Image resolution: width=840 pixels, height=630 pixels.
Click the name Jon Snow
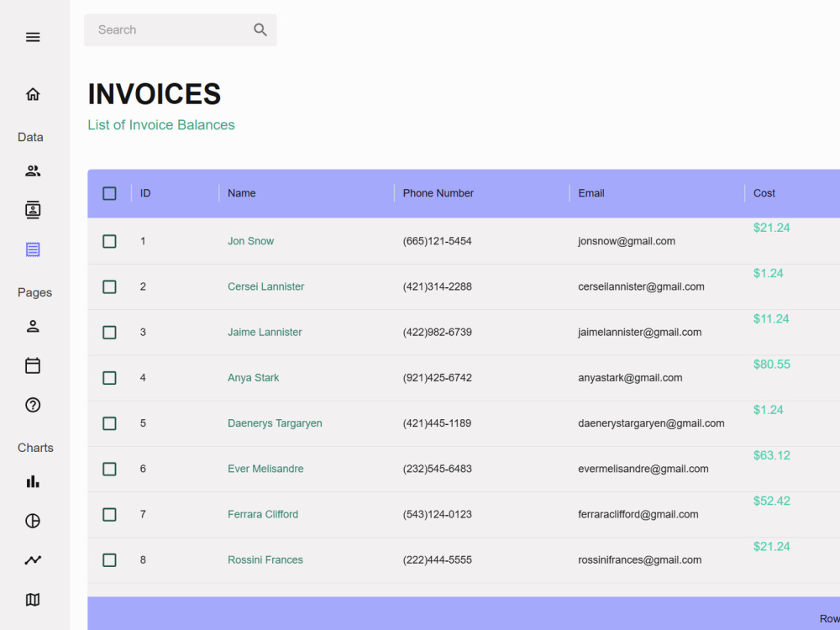[250, 241]
